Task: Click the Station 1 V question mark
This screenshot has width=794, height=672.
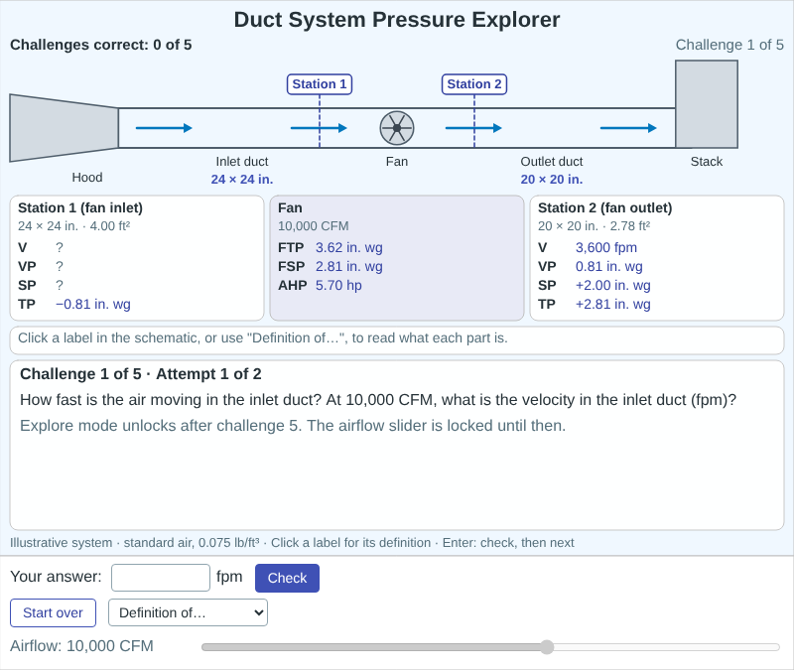Action: click(60, 247)
